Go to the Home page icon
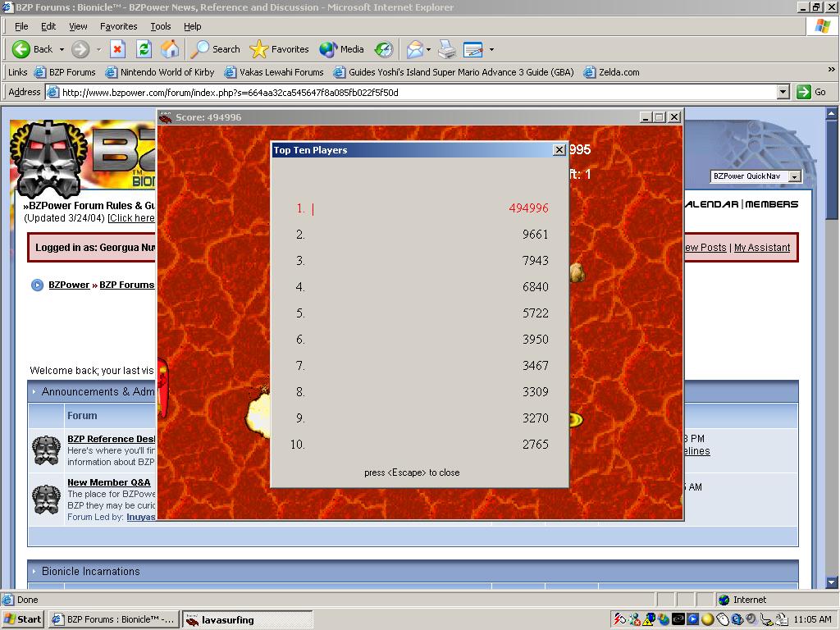This screenshot has width=840, height=630. click(170, 49)
